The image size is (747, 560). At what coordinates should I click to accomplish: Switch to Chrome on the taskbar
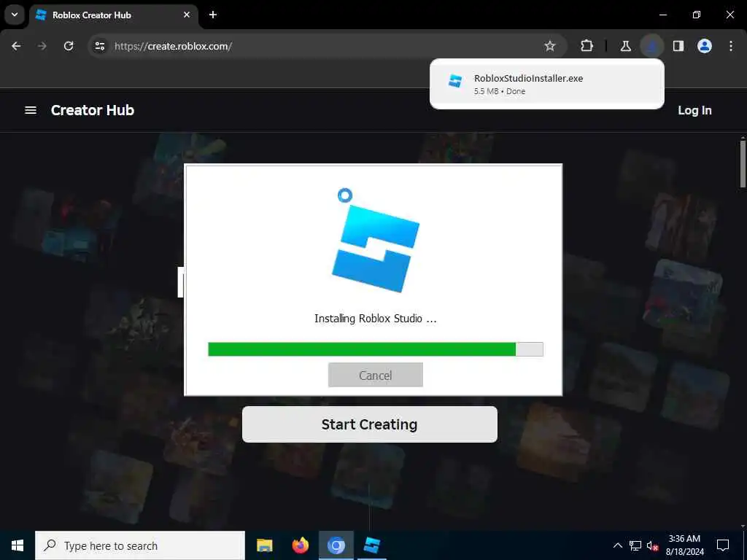click(336, 545)
